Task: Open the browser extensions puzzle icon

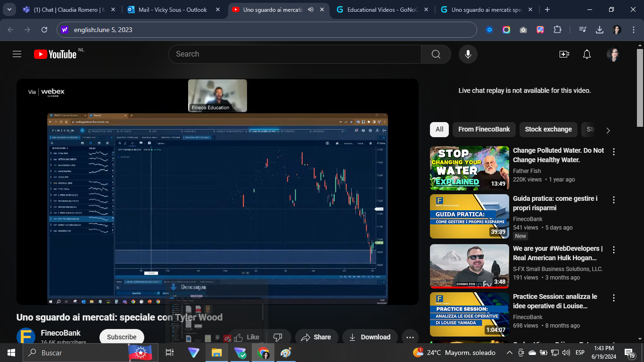Action: pyautogui.click(x=557, y=30)
